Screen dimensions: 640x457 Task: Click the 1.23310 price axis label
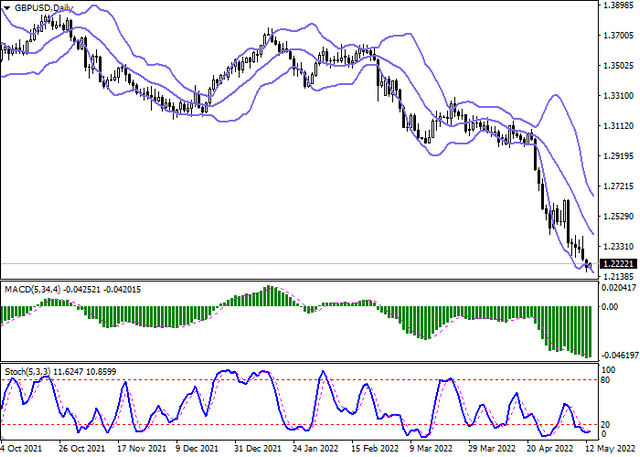point(620,246)
